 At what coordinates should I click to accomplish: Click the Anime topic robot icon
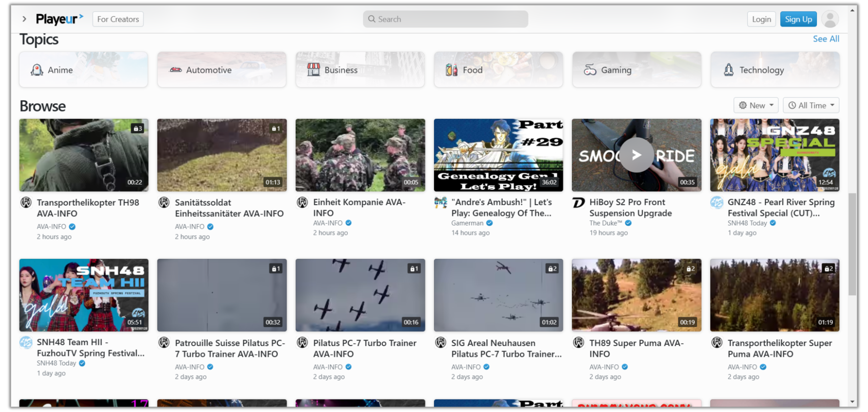point(37,70)
